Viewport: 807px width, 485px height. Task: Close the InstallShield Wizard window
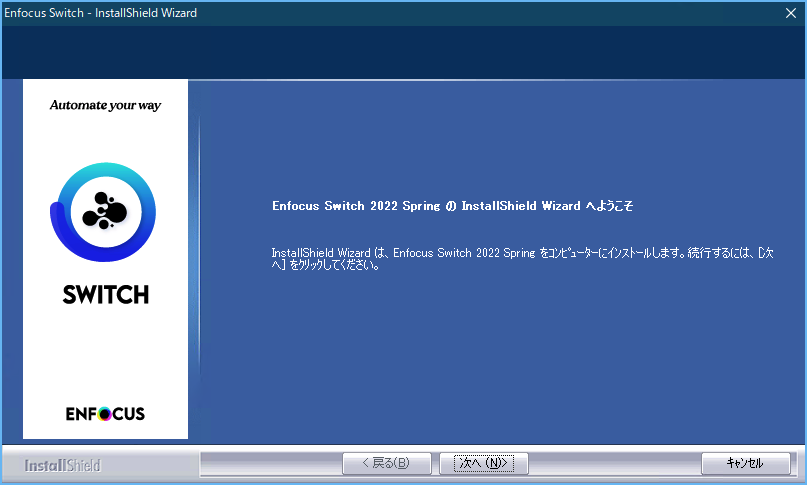791,13
